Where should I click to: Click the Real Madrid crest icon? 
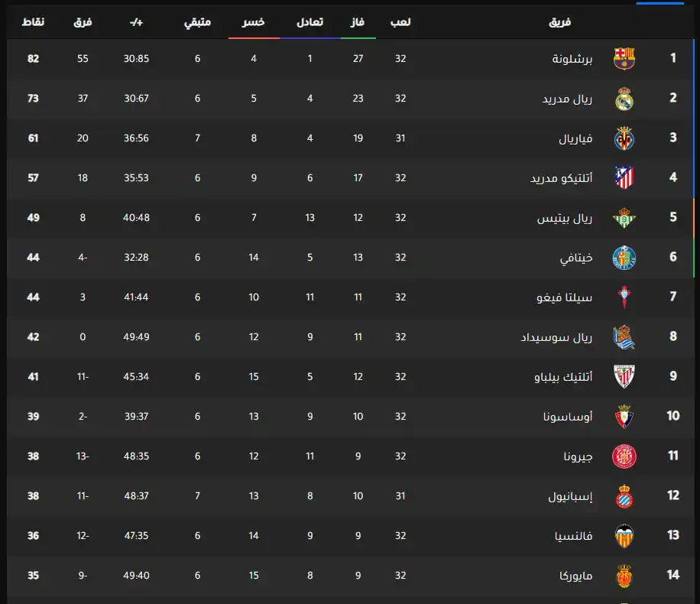coord(624,99)
